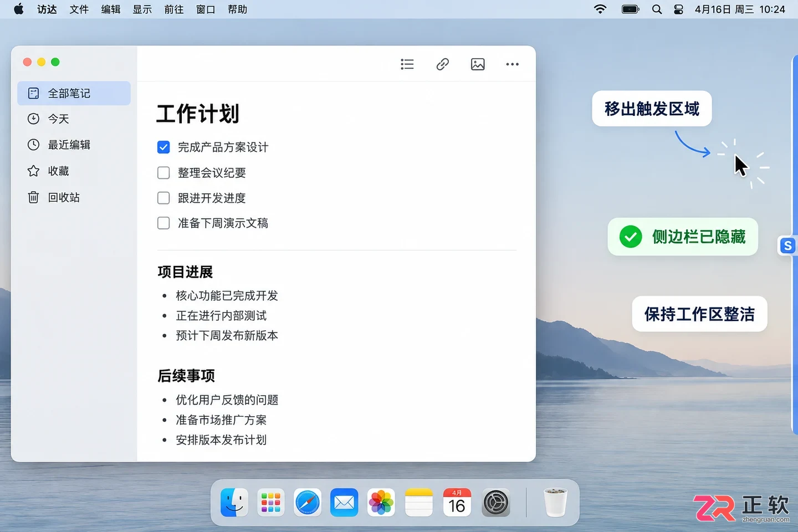Click the insert image icon
The image size is (798, 532).
[478, 64]
